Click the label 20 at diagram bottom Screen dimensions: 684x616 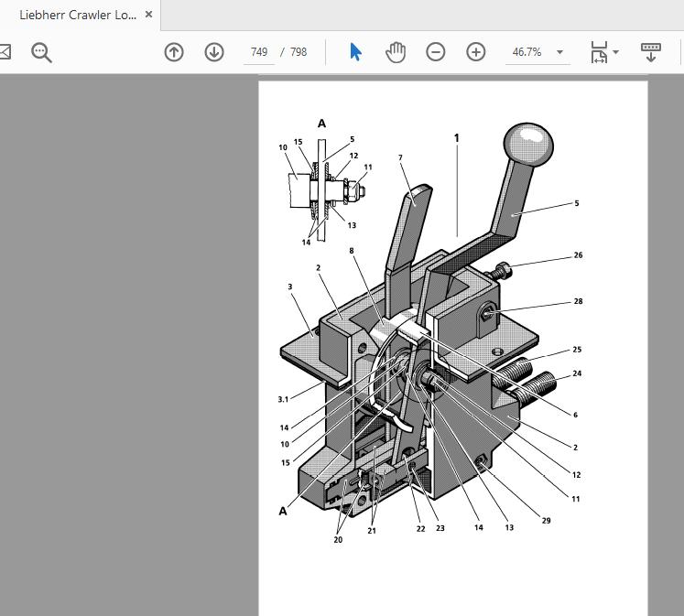338,540
